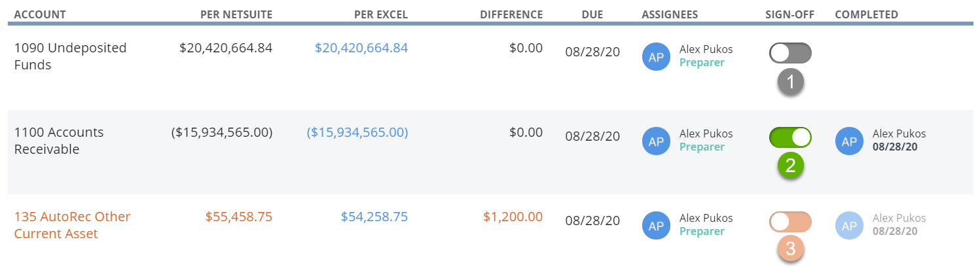Open Per Excel amount ($15,934,565.00) link
This screenshot has height=267, width=980.
[x=357, y=132]
